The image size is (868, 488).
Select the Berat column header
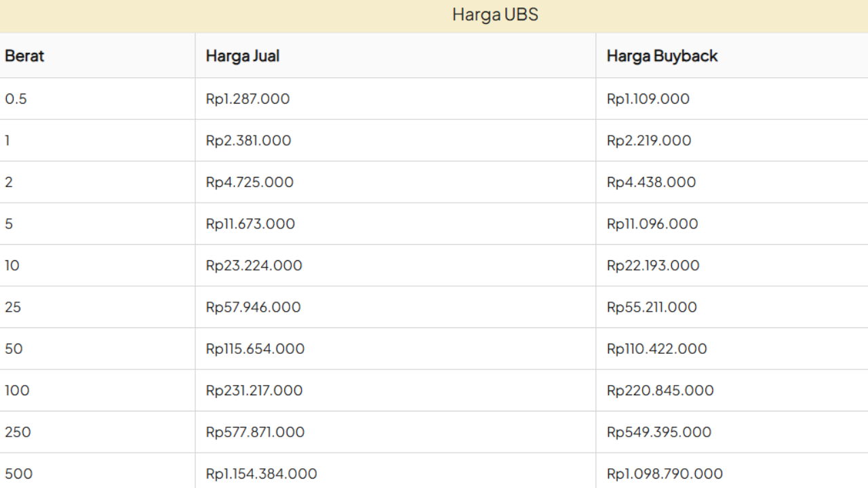[24, 56]
